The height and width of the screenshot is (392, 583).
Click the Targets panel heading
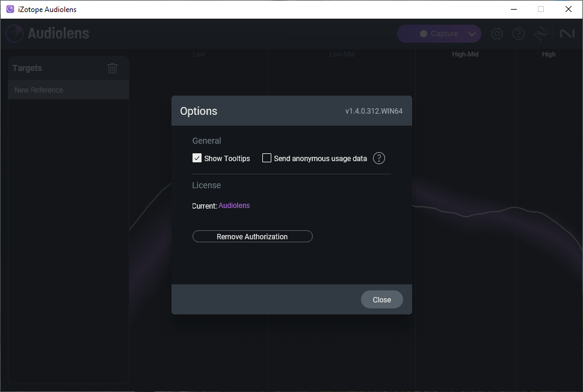pyautogui.click(x=27, y=68)
